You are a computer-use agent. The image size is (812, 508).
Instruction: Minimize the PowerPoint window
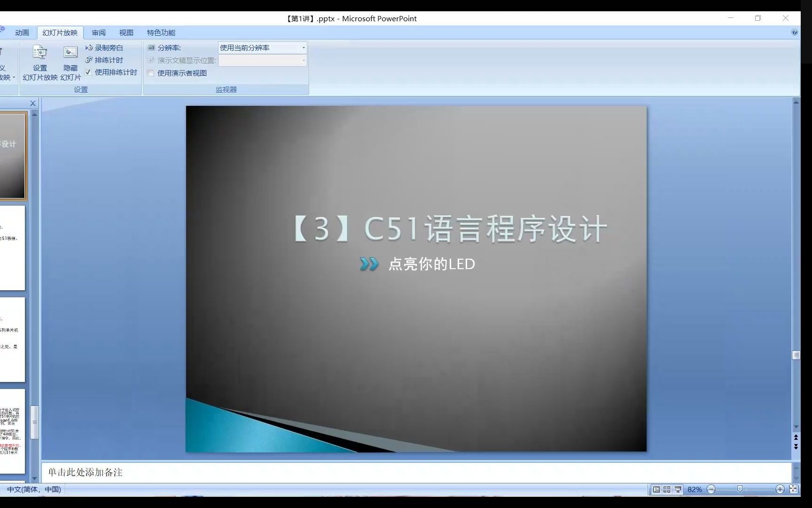coord(731,18)
